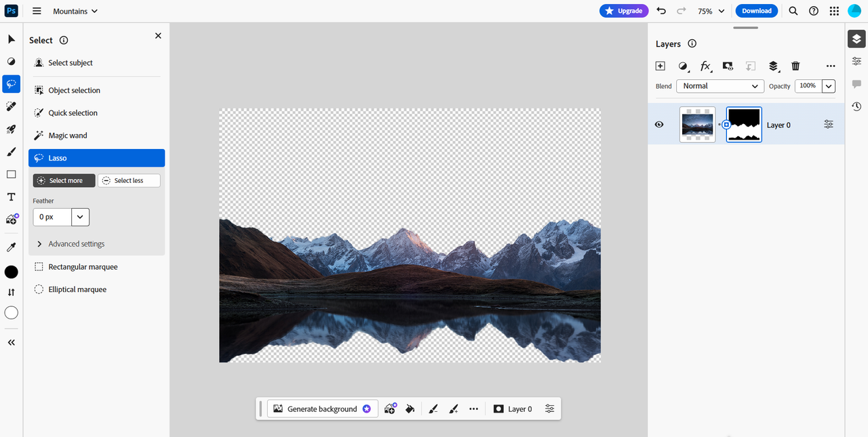Choose Lasso in Select panel list

point(96,158)
